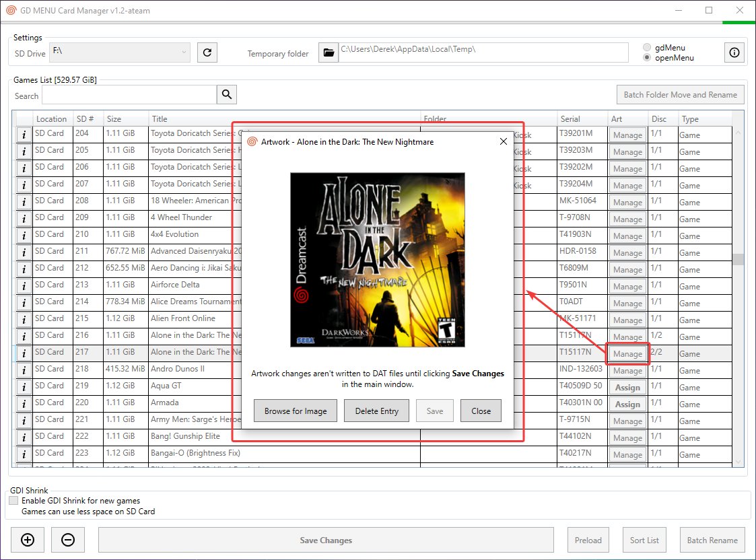The image size is (756, 560).
Task: Close the Artwork dialog with X
Action: (x=504, y=141)
